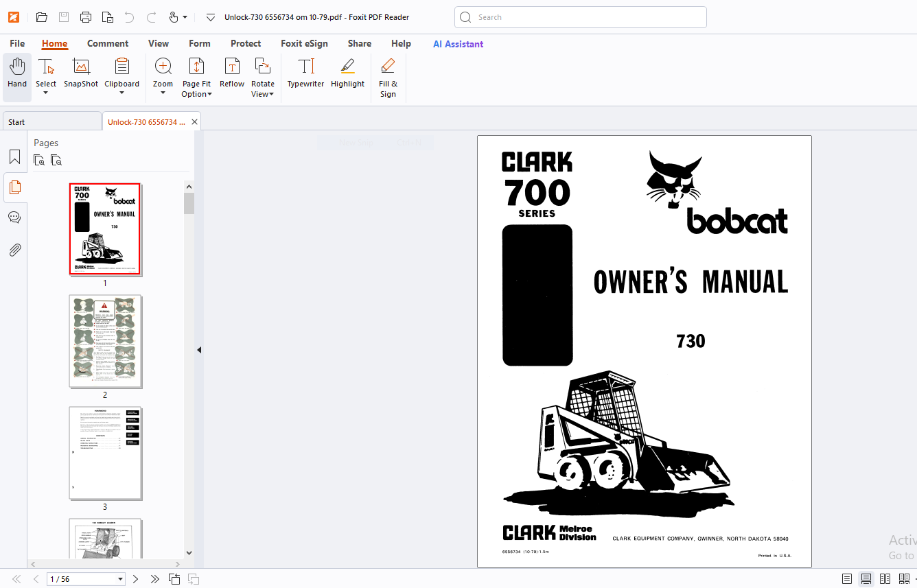Open the AI Assistant tab
Screen dimensions: 917x588
point(458,44)
